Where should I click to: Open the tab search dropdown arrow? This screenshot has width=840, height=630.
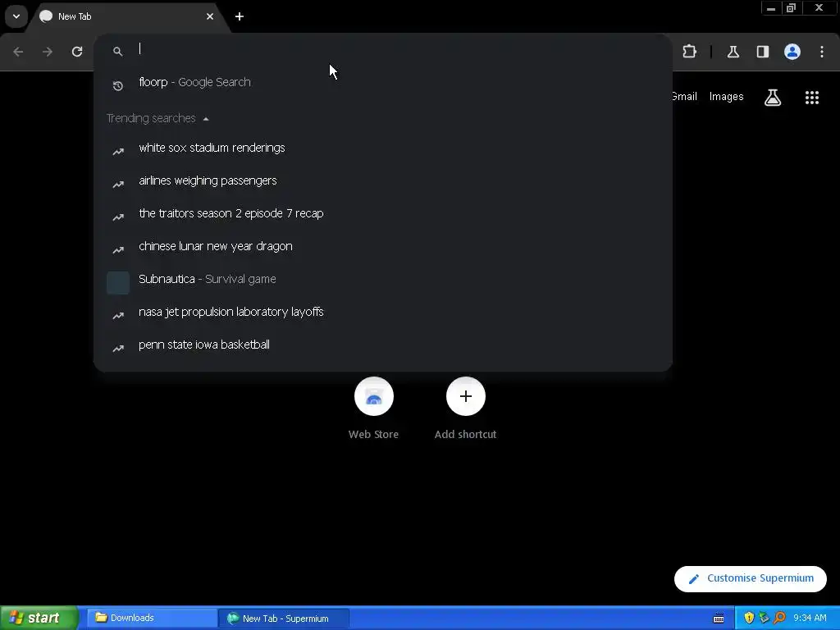tap(16, 16)
